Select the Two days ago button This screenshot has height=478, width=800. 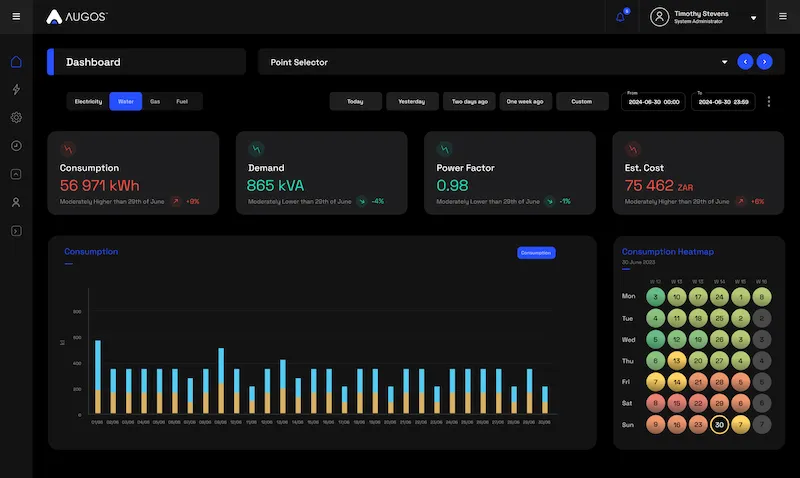click(469, 102)
